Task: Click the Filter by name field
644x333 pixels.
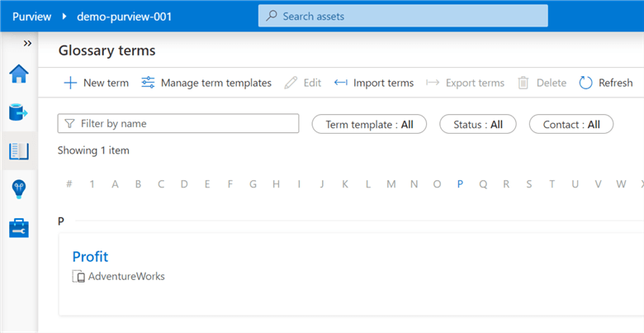Action: pos(178,123)
